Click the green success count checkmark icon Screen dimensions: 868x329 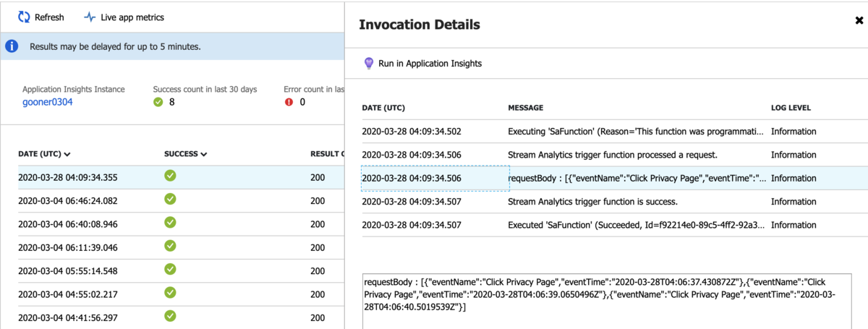click(158, 102)
